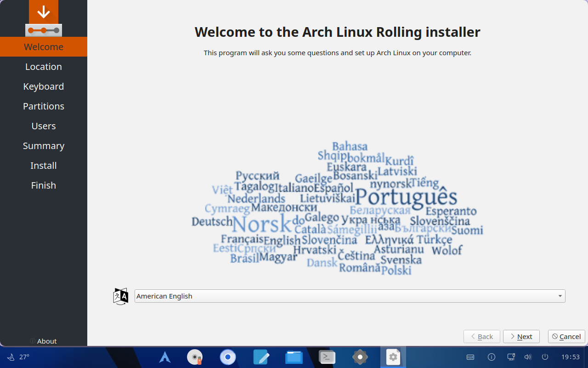Open the text editor taskbar icon
Image resolution: width=588 pixels, height=368 pixels.
point(261,357)
